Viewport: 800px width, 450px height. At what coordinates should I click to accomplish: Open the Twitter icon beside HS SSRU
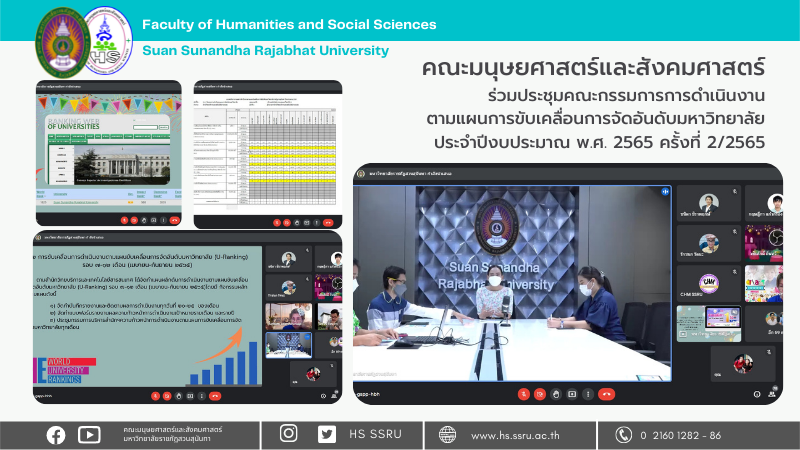click(x=326, y=434)
